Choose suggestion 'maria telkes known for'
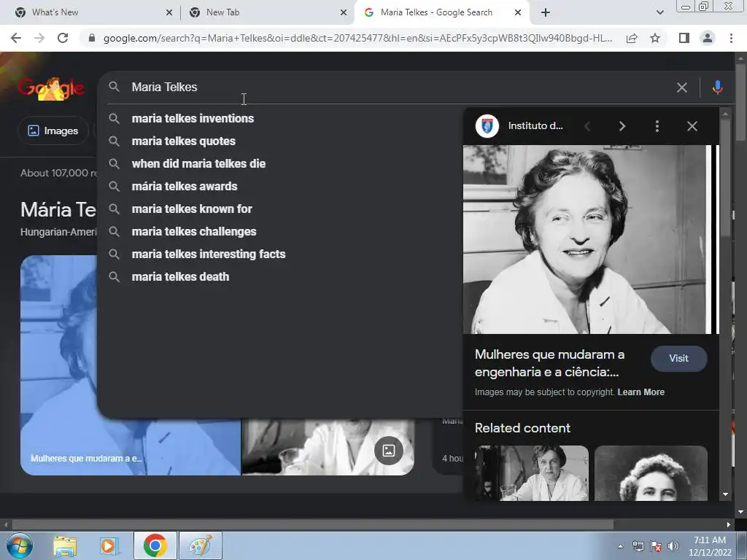 [192, 209]
